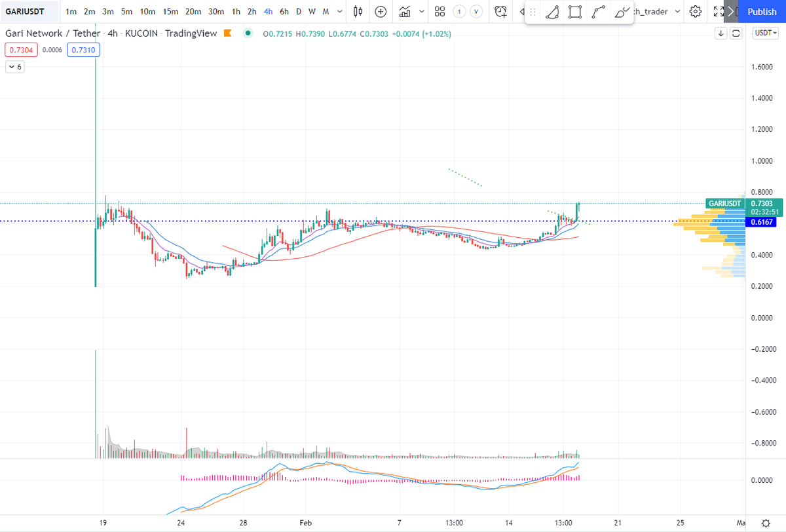The image size is (786, 532).
Task: Switch to the 5m interval
Action: 127,11
